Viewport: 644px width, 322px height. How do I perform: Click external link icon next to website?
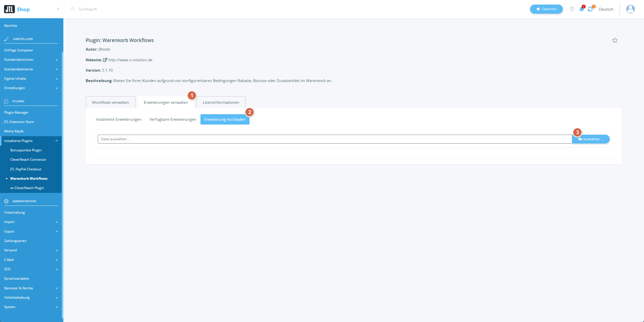pyautogui.click(x=105, y=60)
